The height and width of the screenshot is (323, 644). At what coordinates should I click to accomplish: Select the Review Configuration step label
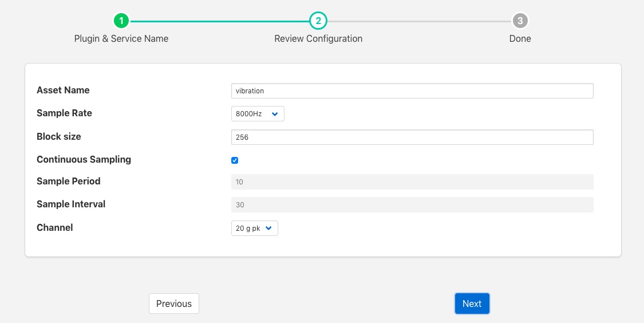318,39
